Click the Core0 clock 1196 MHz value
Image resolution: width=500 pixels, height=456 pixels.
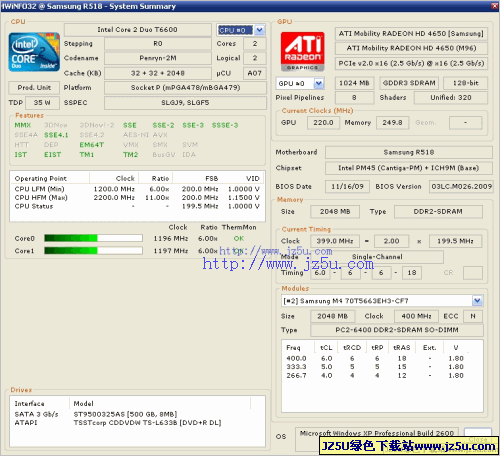coord(171,239)
